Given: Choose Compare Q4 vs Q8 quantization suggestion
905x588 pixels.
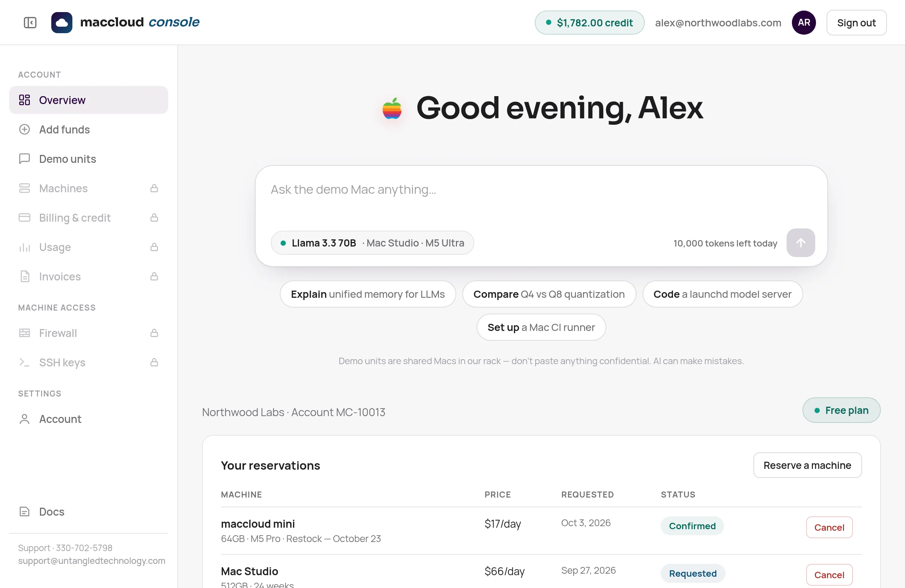Looking at the screenshot, I should [x=549, y=294].
